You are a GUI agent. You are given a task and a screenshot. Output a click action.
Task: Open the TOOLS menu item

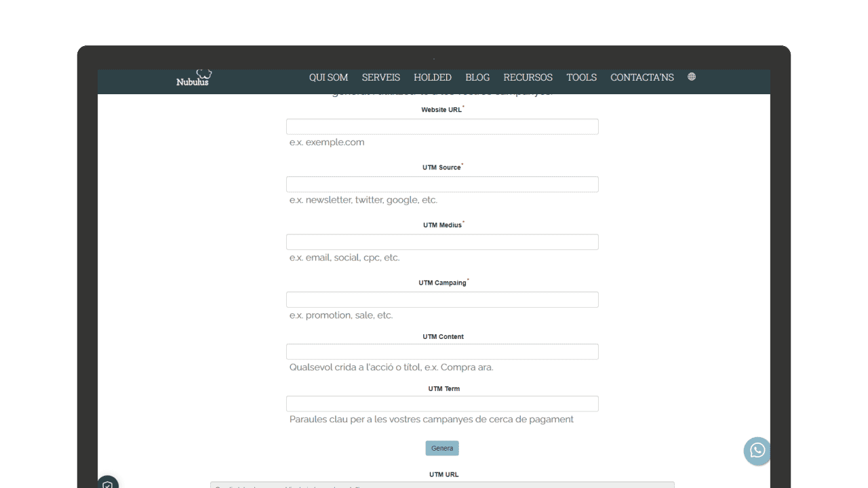click(x=581, y=77)
